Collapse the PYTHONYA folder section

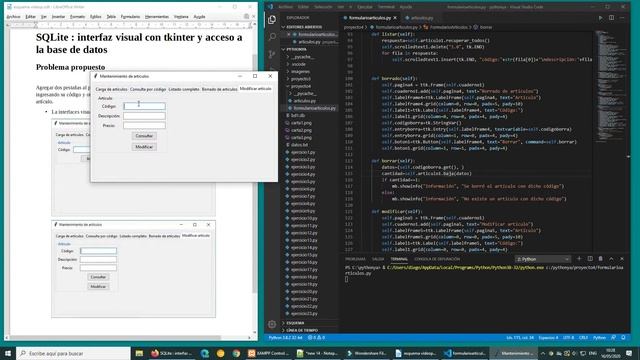tap(296, 49)
